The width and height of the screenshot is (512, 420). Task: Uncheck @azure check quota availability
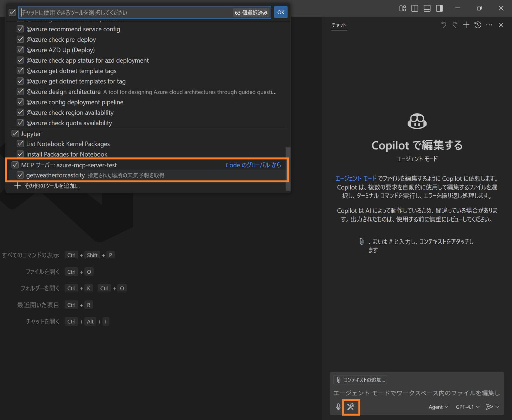[20, 123]
